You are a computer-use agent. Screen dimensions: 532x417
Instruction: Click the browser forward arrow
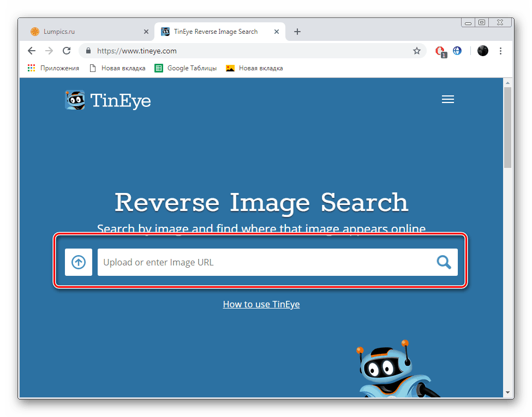pos(49,51)
